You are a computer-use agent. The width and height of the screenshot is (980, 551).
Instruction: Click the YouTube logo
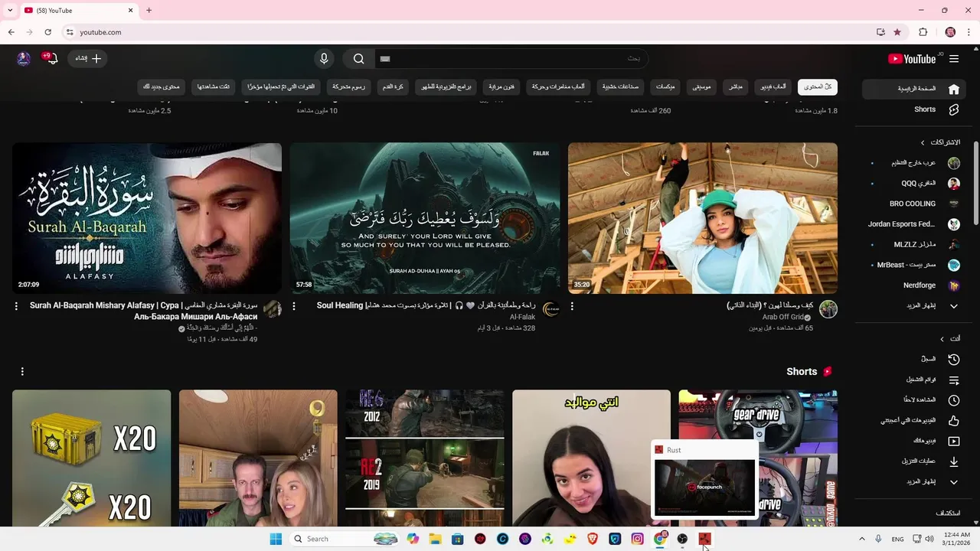click(912, 59)
